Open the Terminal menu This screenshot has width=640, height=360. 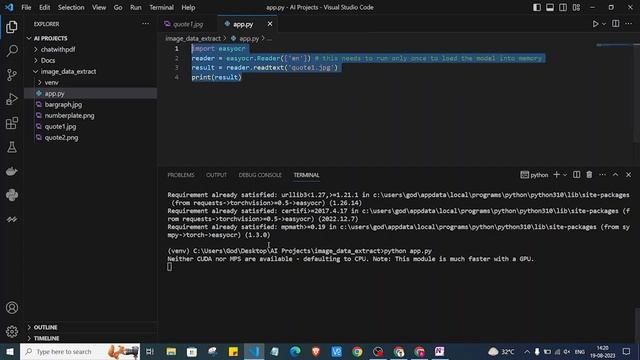click(x=161, y=7)
